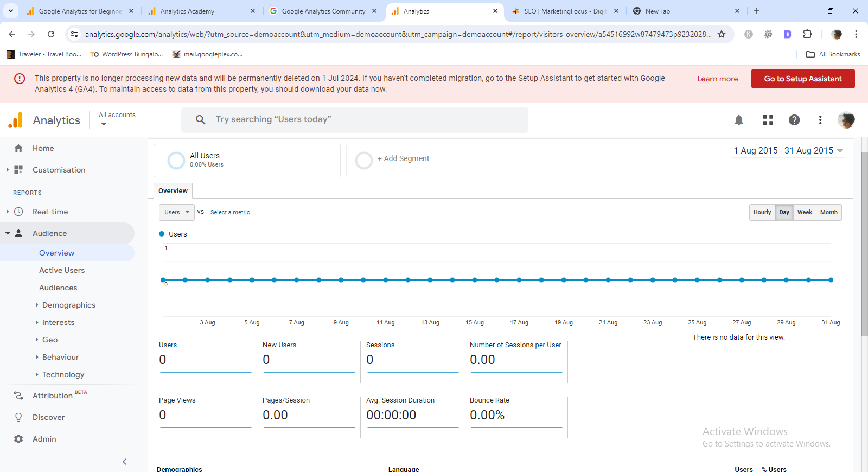The width and height of the screenshot is (868, 472).
Task: View site information icon in address bar
Action: click(74, 34)
